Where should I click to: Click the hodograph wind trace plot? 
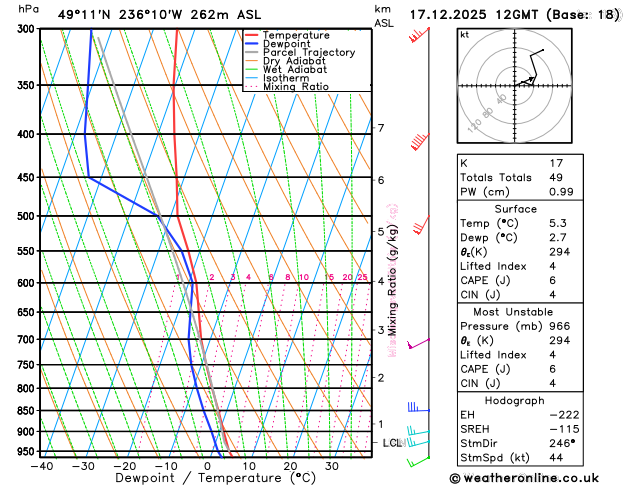[x=529, y=67]
